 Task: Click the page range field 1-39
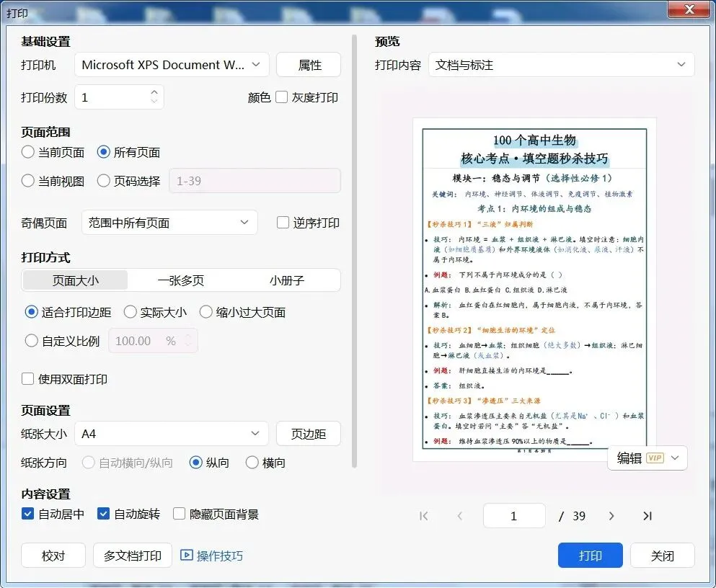tap(255, 181)
